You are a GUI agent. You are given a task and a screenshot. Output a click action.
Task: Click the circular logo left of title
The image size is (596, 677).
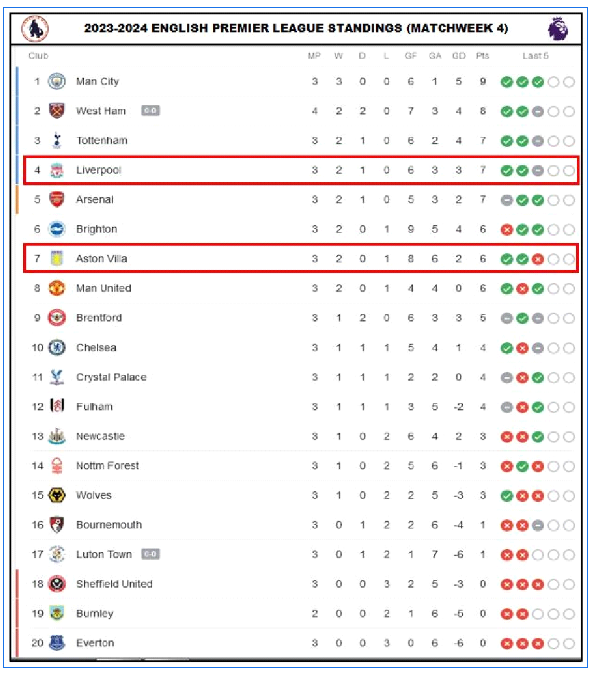(35, 29)
